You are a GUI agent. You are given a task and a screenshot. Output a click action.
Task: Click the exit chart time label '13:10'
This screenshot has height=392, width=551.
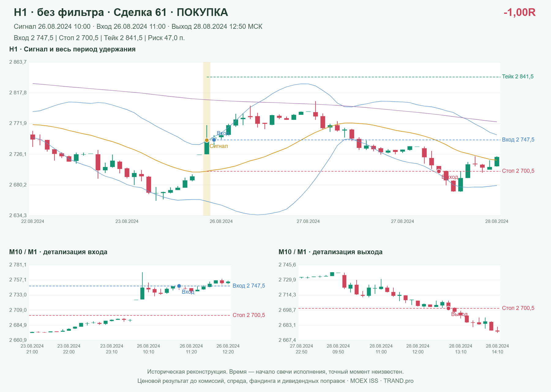click(461, 352)
